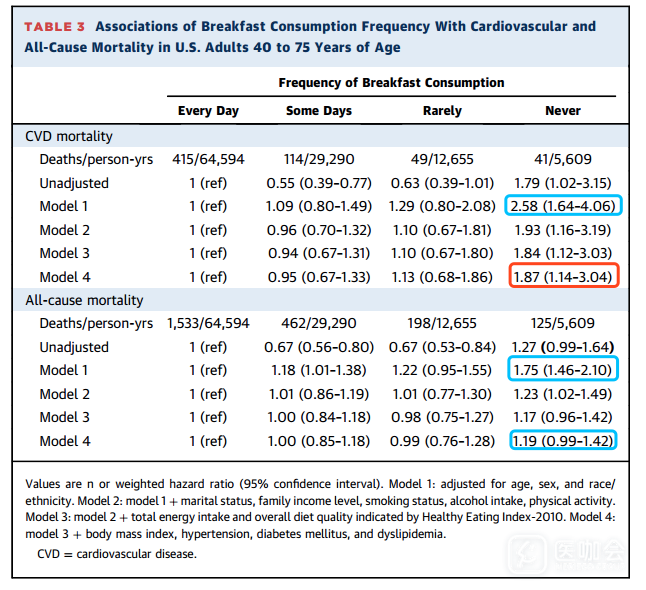
Task: Click the blue-boxed value 1.19 (0.99-1.42)
Action: (565, 441)
